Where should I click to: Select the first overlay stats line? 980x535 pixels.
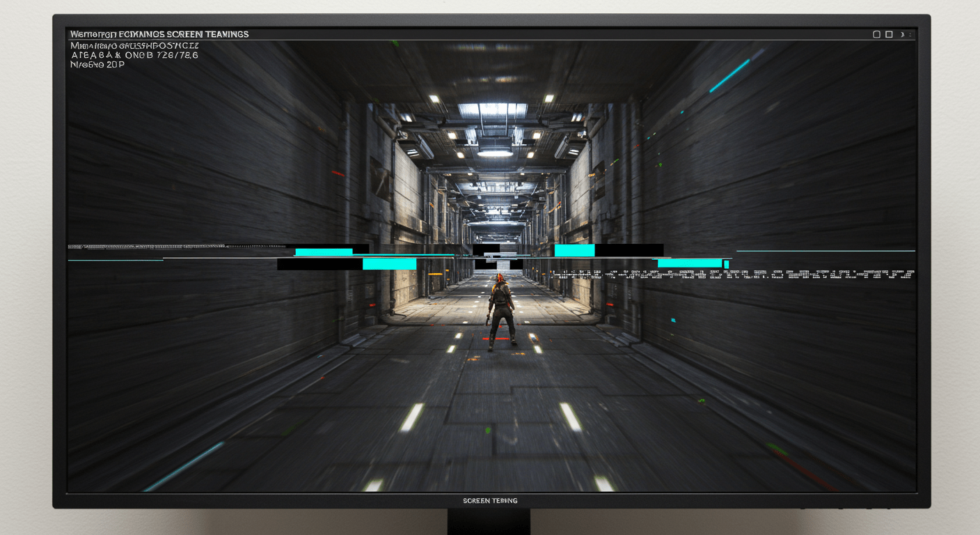[x=134, y=45]
